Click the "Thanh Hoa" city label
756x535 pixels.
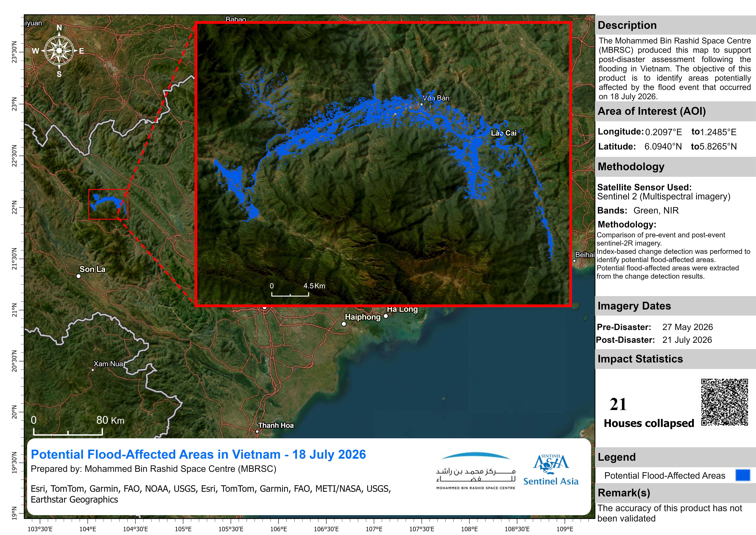pos(276,426)
